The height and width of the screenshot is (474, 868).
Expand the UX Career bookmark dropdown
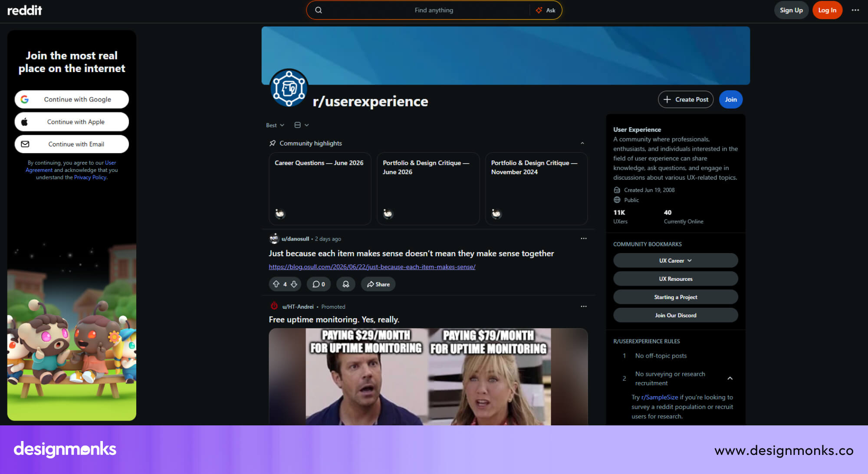(675, 260)
